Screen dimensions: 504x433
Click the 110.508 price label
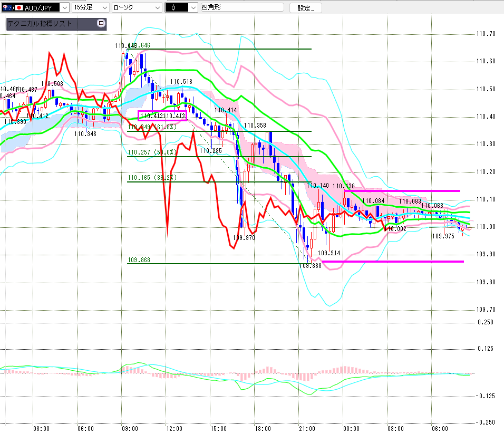[x=52, y=84]
